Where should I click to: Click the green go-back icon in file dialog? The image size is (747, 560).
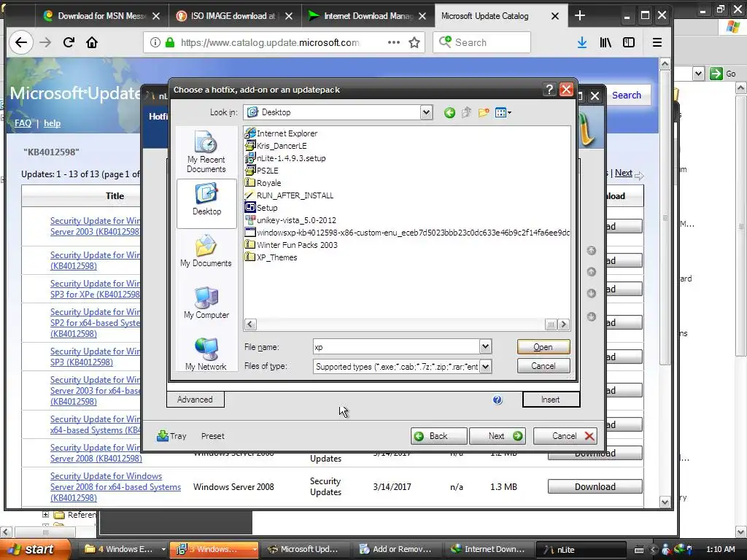[x=449, y=113]
